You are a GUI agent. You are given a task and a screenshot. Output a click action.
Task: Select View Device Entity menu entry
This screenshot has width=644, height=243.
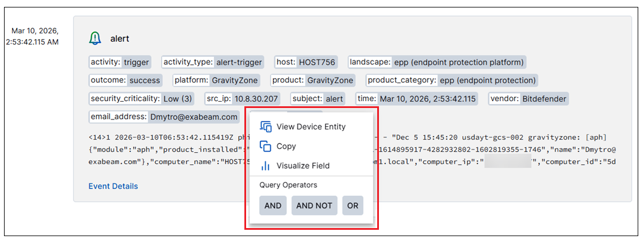point(311,126)
